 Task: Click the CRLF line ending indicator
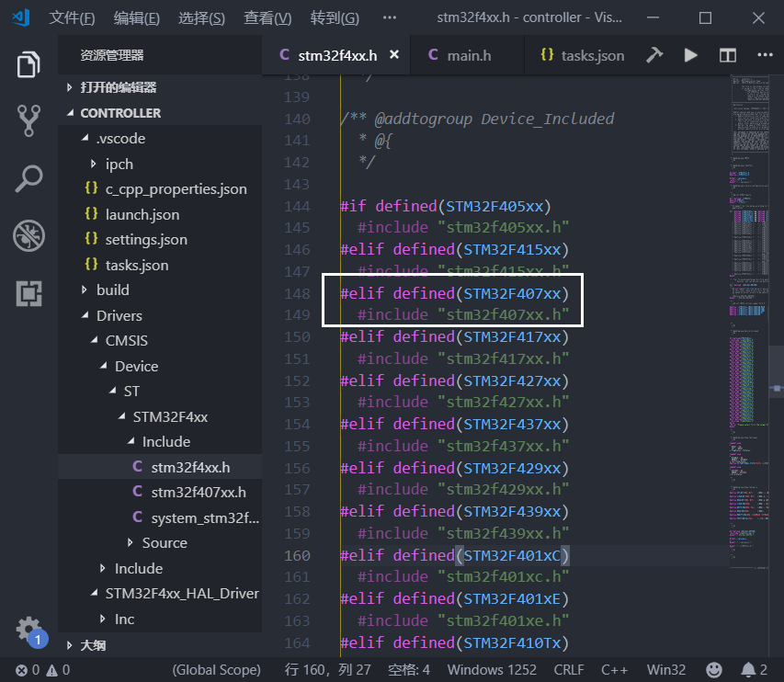[568, 670]
